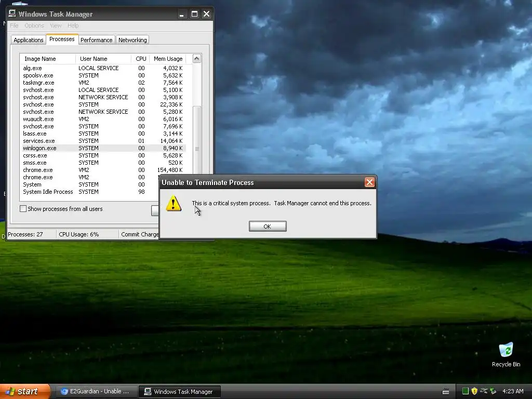Select the wuauclt.exe process row
The image size is (532, 399).
pyautogui.click(x=103, y=119)
